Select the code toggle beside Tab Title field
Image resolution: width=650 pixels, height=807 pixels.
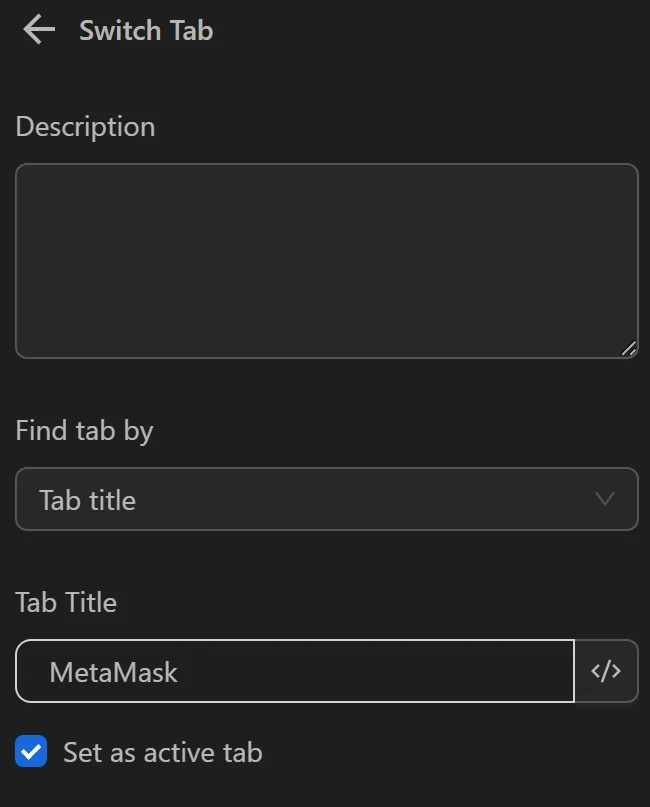coord(606,671)
